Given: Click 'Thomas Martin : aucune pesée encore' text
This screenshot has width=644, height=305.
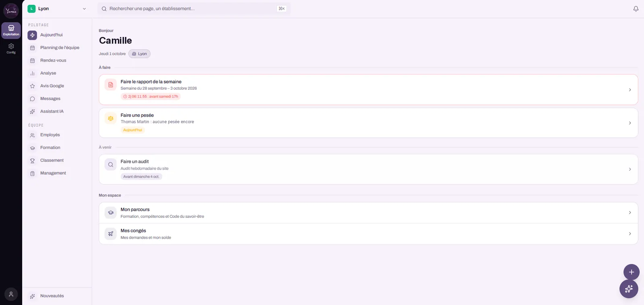Looking at the screenshot, I should pos(157,122).
